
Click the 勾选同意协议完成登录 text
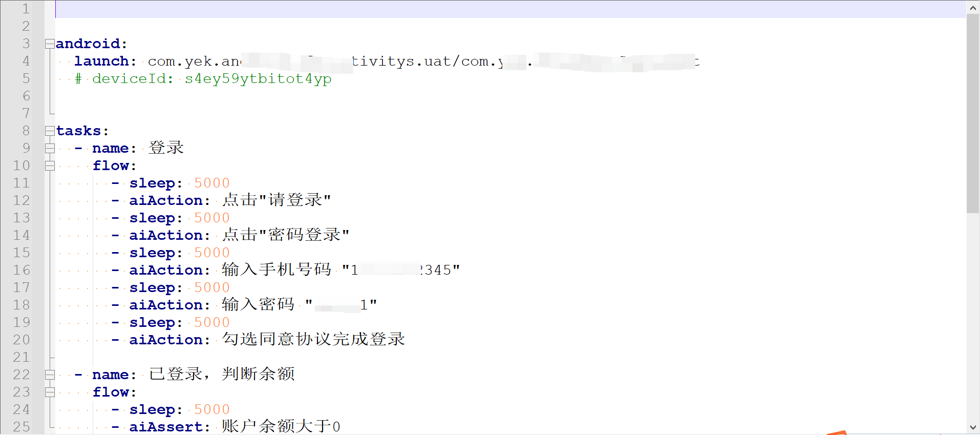pos(313,339)
